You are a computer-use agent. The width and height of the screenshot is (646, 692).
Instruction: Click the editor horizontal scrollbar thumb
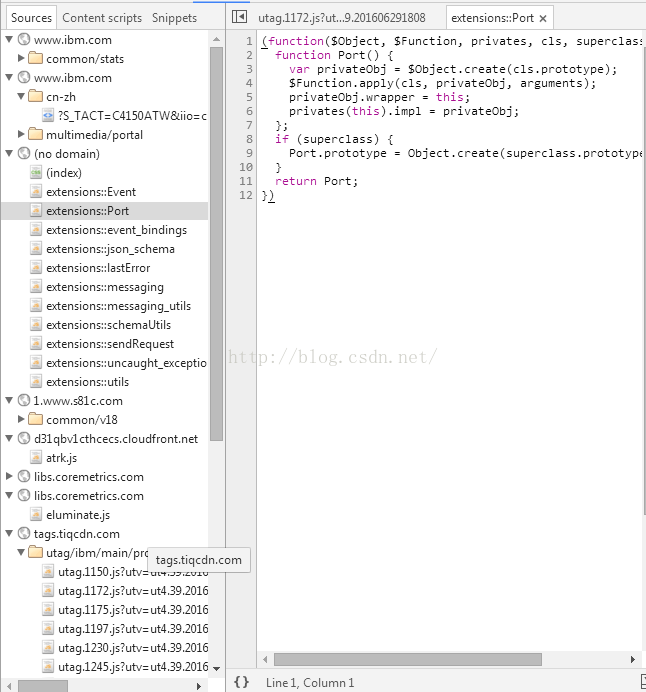(408, 659)
